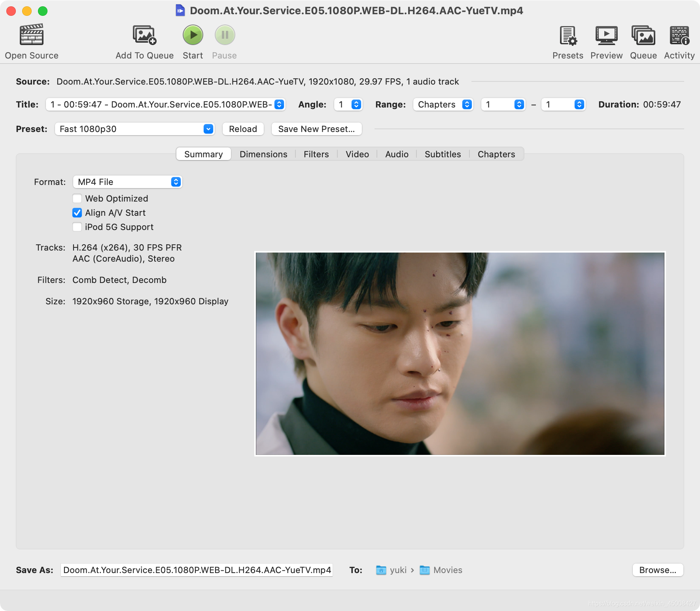
Task: Click the AAC (CoreAudio), Stereo track text
Action: (x=123, y=258)
